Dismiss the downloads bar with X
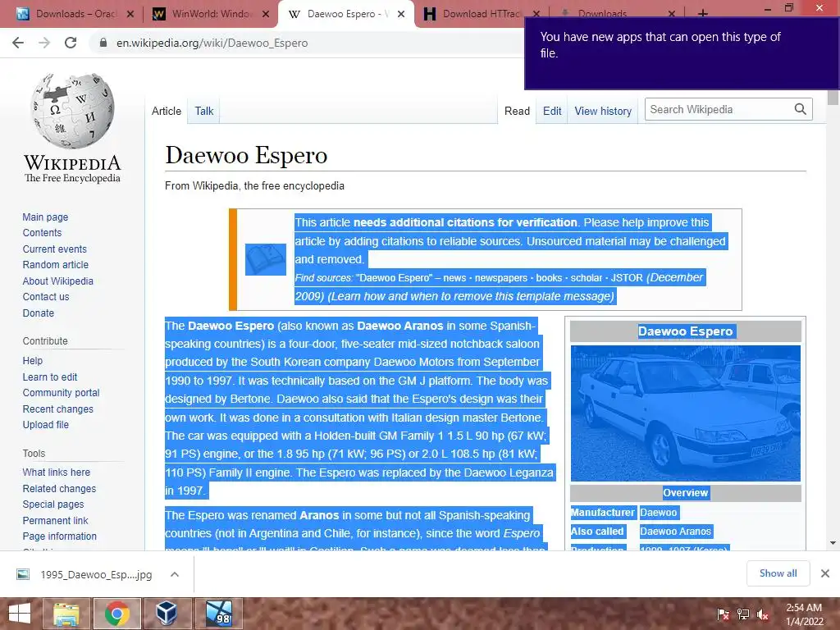 pos(825,573)
